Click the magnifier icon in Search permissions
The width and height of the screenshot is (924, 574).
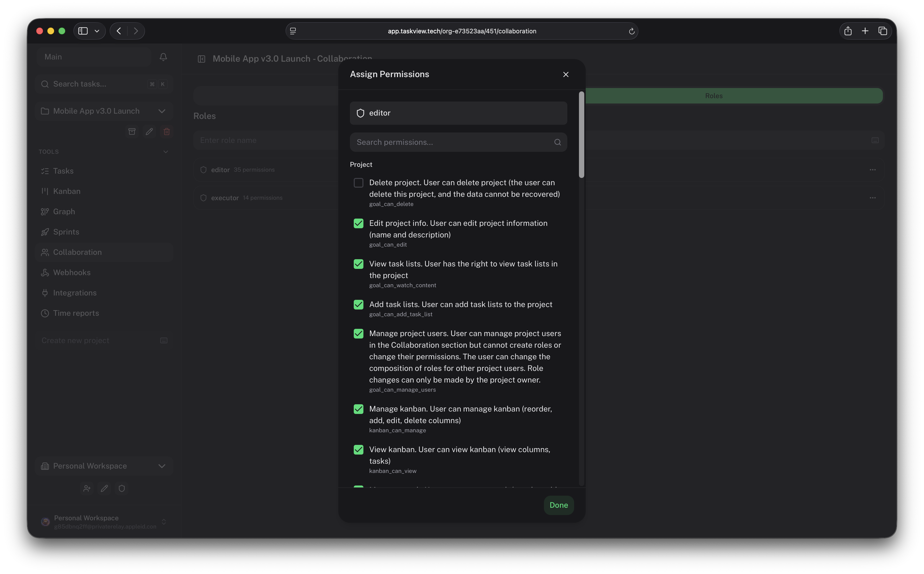click(x=557, y=142)
